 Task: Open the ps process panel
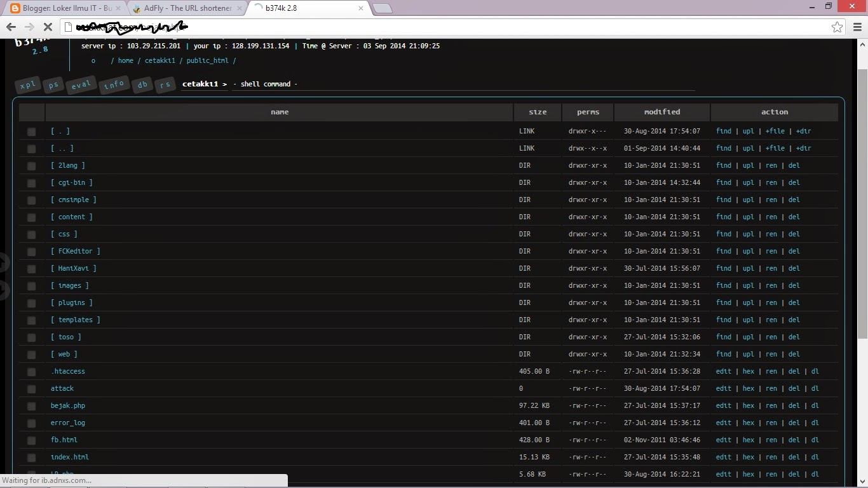tap(53, 85)
